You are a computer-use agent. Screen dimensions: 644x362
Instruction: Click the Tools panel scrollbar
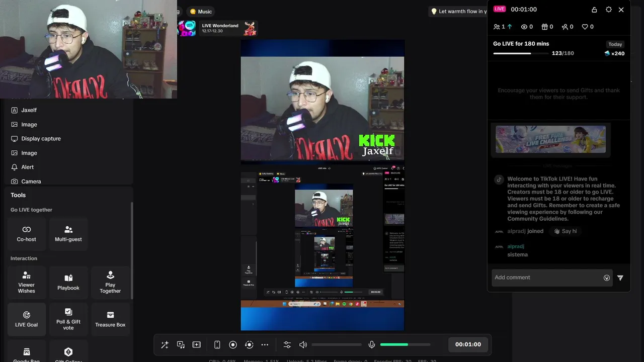point(132,250)
